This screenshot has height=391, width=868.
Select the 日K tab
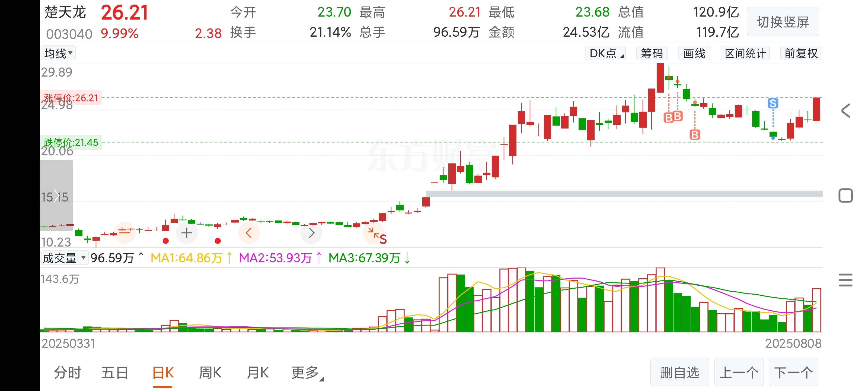[163, 373]
